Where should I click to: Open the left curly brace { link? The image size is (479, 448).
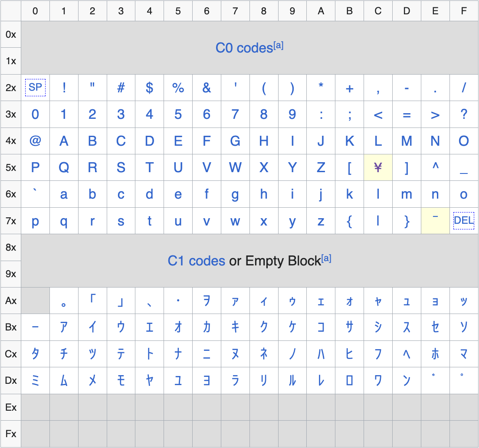349,221
